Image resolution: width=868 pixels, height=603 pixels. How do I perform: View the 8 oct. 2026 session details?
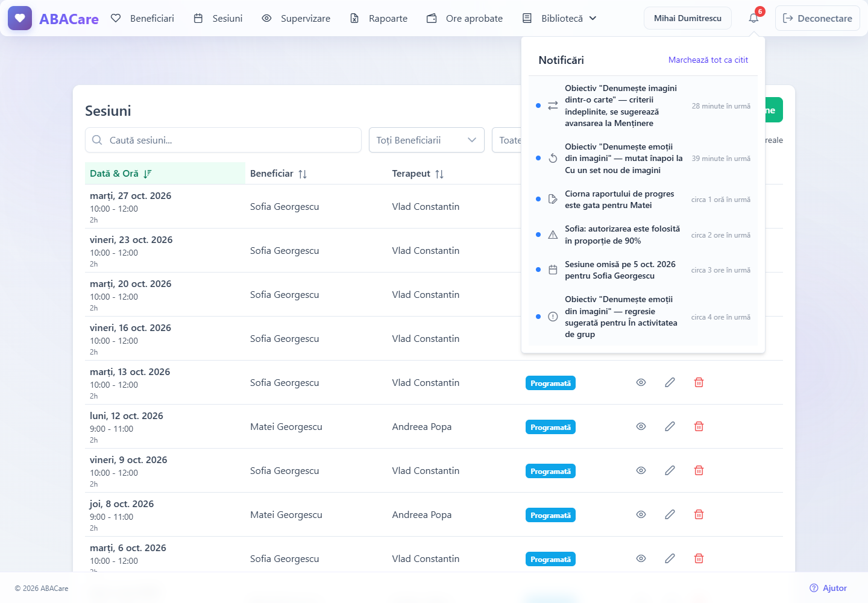pyautogui.click(x=641, y=514)
